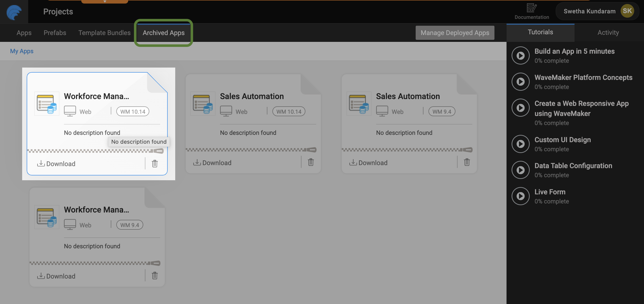Screen dimensions: 644x304
Task: Play WaveMaker Platform Concepts tutorial
Action: [x=520, y=82]
